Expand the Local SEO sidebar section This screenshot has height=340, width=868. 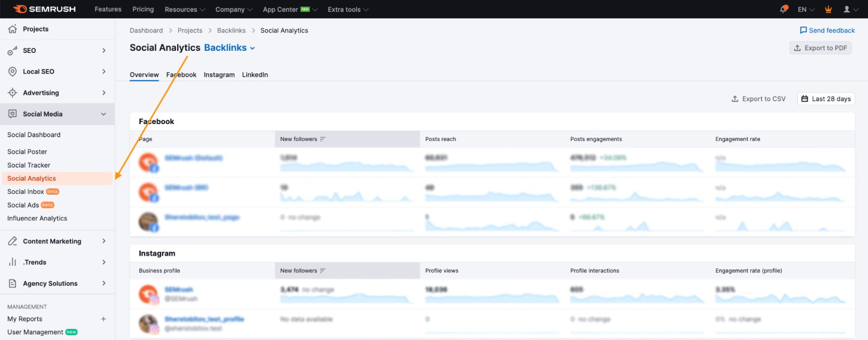point(104,72)
